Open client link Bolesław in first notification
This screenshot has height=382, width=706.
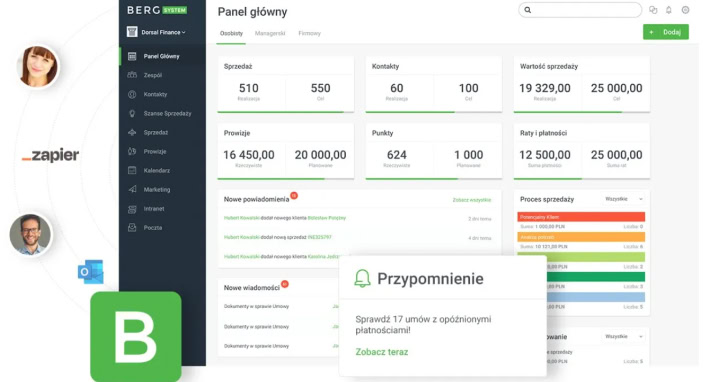point(327,218)
